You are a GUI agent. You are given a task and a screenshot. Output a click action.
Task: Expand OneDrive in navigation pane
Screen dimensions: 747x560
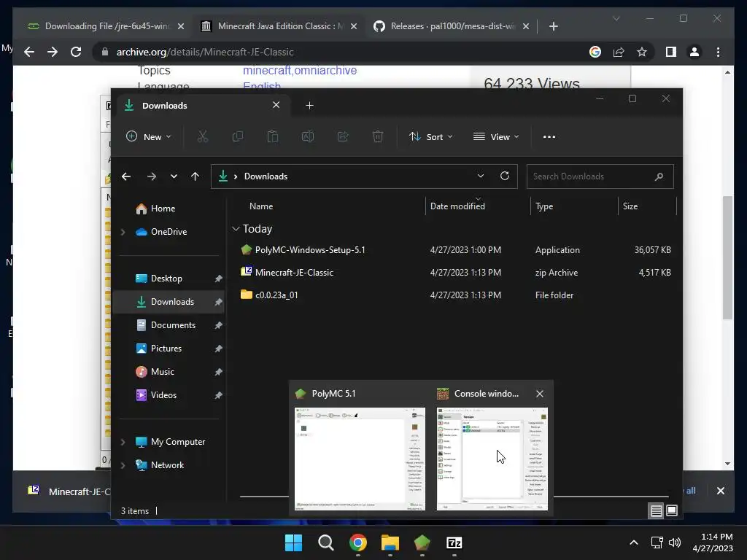point(123,232)
